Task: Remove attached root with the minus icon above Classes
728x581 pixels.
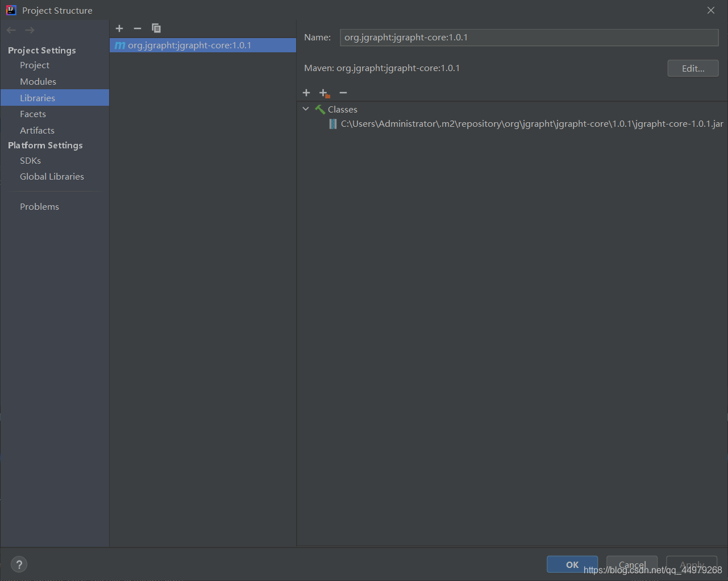Action: coord(343,93)
